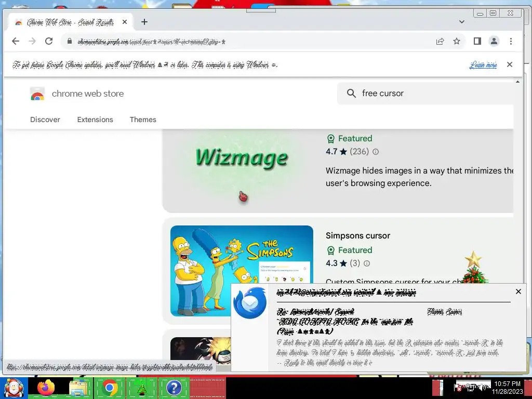Launch Firefox from the taskbar
The width and height of the screenshot is (532, 399).
[46, 388]
